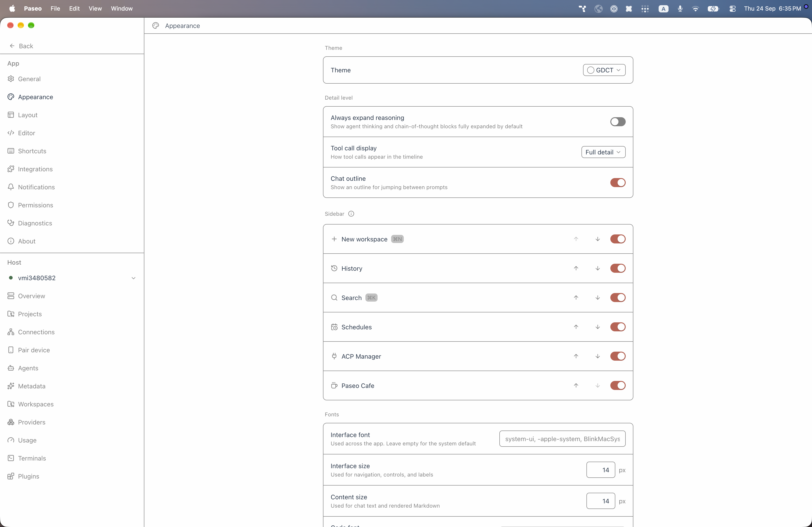
Task: Toggle Search sidebar item off
Action: pos(618,298)
